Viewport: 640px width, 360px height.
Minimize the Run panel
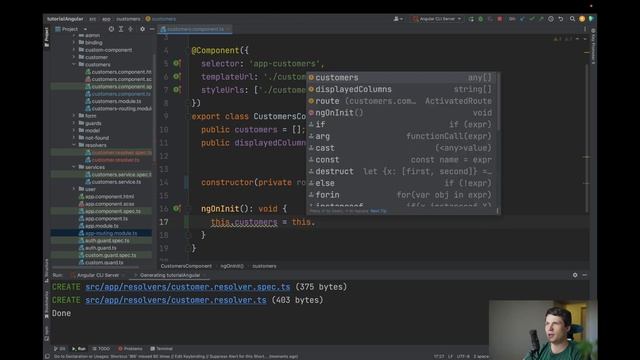(584, 275)
